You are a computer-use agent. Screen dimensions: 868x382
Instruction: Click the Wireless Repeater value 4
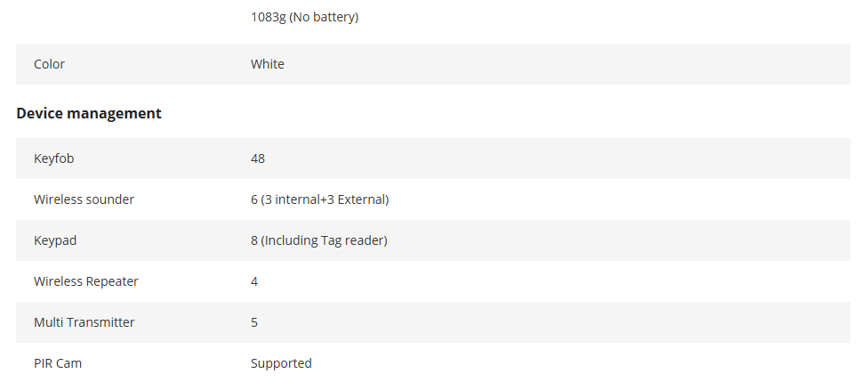(x=254, y=281)
